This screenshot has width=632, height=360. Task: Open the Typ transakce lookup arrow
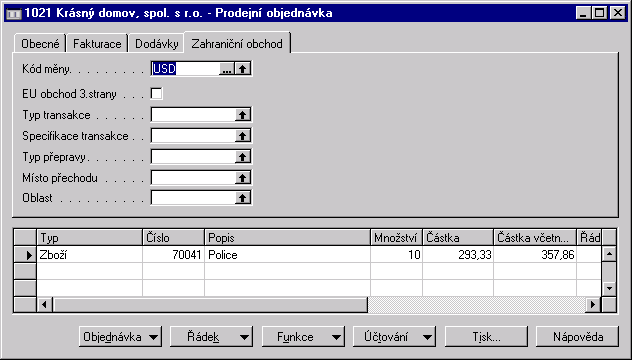click(x=242, y=115)
